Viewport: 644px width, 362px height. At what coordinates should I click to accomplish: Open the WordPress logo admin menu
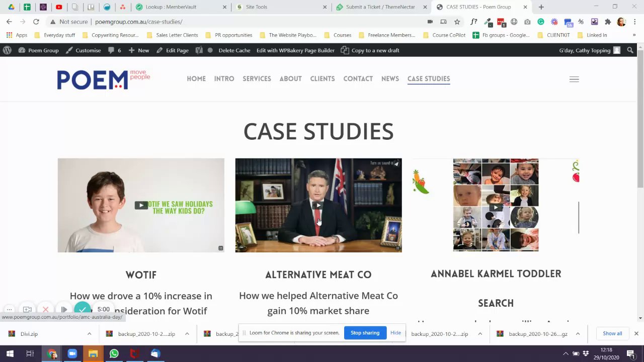(7, 50)
